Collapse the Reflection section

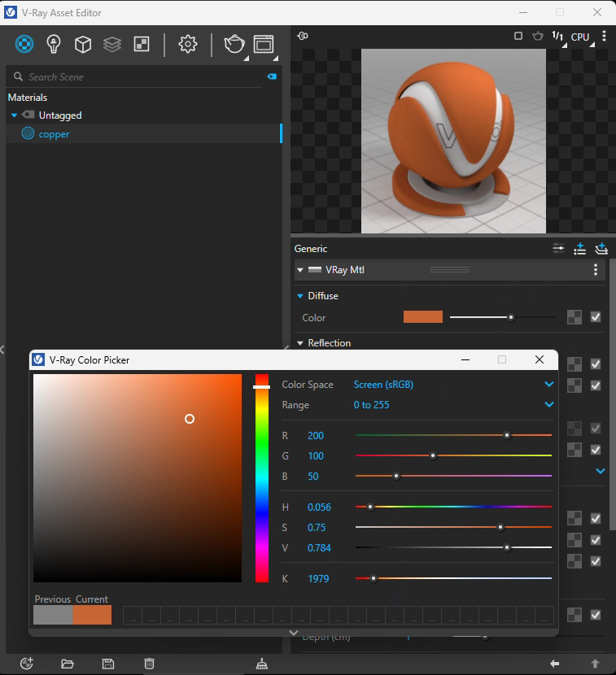point(300,343)
